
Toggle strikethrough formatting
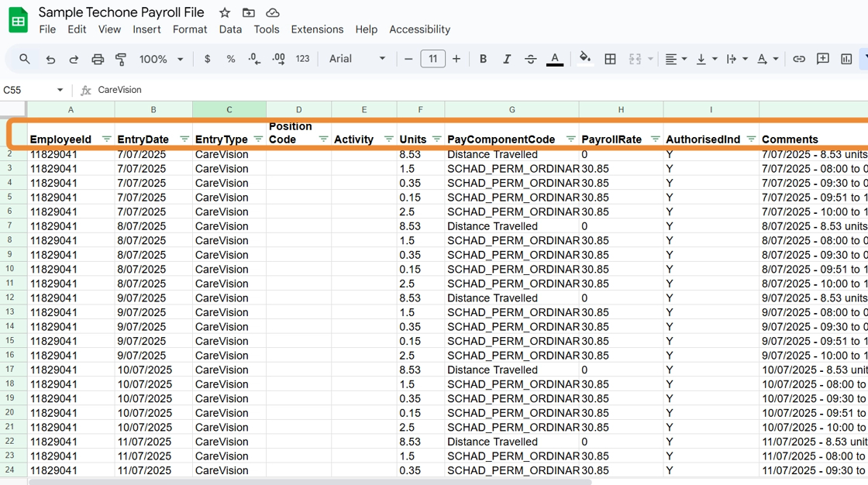[x=530, y=59]
